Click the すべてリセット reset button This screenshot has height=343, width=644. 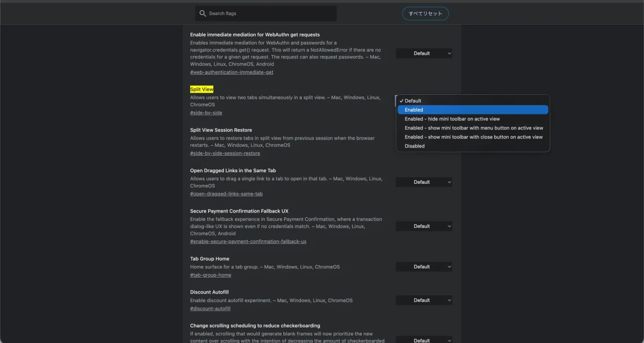coord(425,14)
